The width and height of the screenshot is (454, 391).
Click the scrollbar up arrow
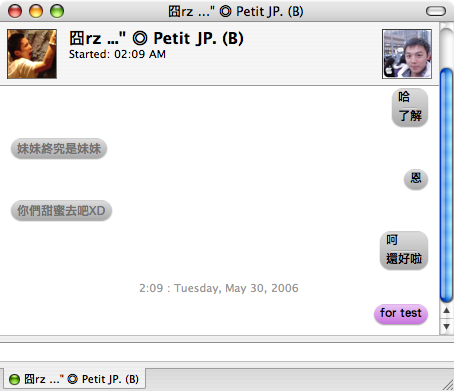pyautogui.click(x=446, y=311)
